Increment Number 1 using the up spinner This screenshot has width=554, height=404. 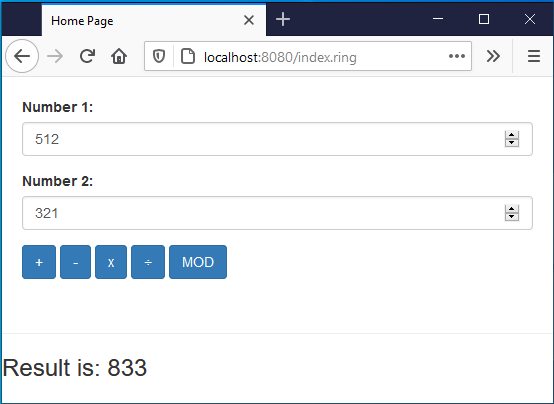click(512, 135)
